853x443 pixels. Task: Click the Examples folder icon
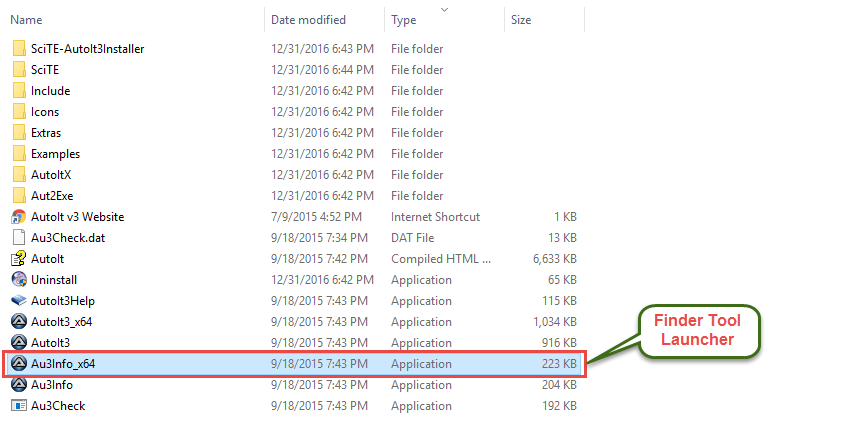(19, 153)
